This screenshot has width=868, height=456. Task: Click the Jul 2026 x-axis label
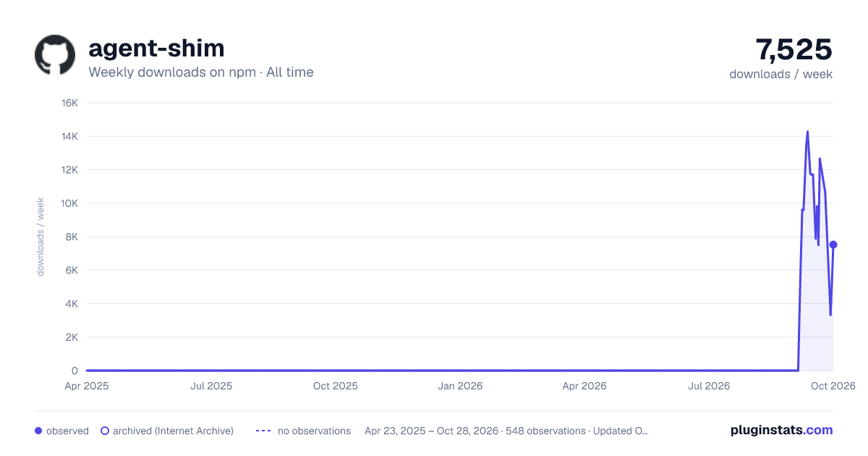[709, 386]
